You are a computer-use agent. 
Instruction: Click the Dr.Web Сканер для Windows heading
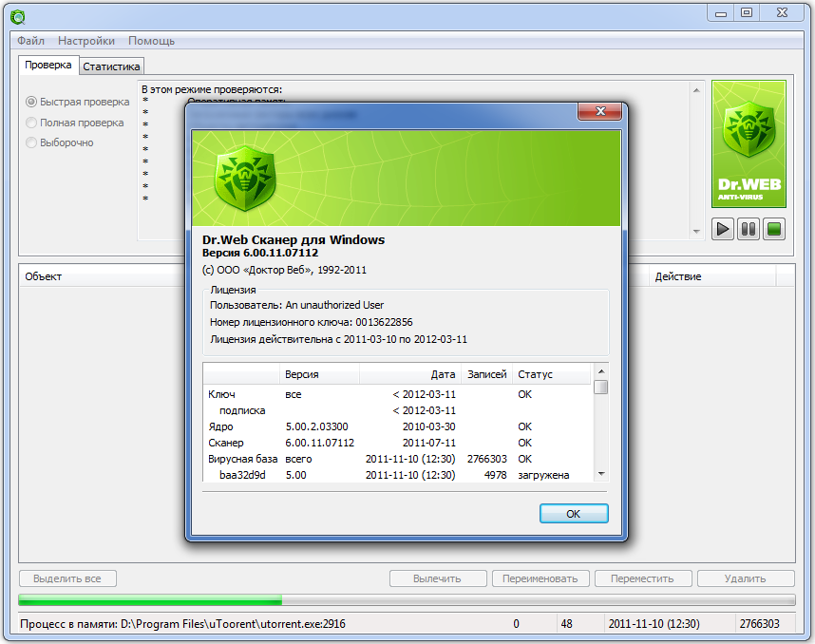tap(294, 239)
